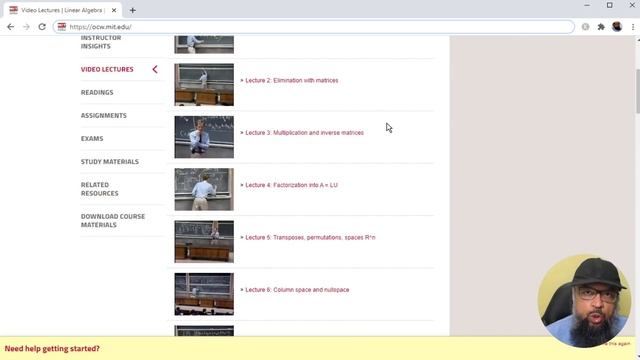Select the Video Lectures browser tab
This screenshot has height=360, width=640.
tap(63, 10)
